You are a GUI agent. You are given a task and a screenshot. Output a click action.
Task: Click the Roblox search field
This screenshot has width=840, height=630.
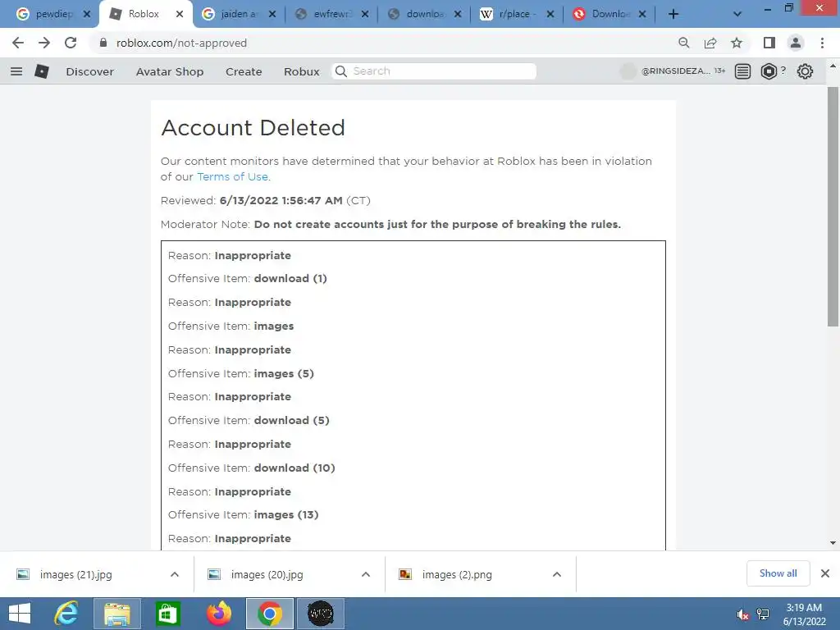(x=434, y=71)
